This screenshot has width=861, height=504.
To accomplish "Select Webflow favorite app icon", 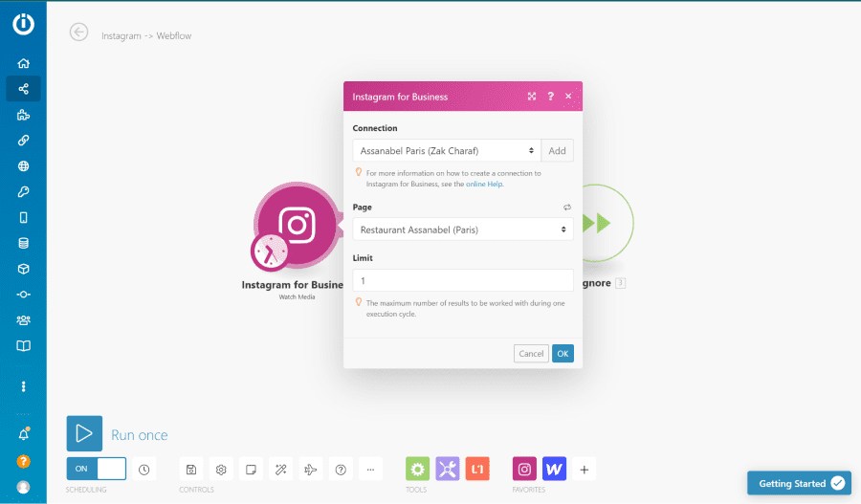I will 554,469.
